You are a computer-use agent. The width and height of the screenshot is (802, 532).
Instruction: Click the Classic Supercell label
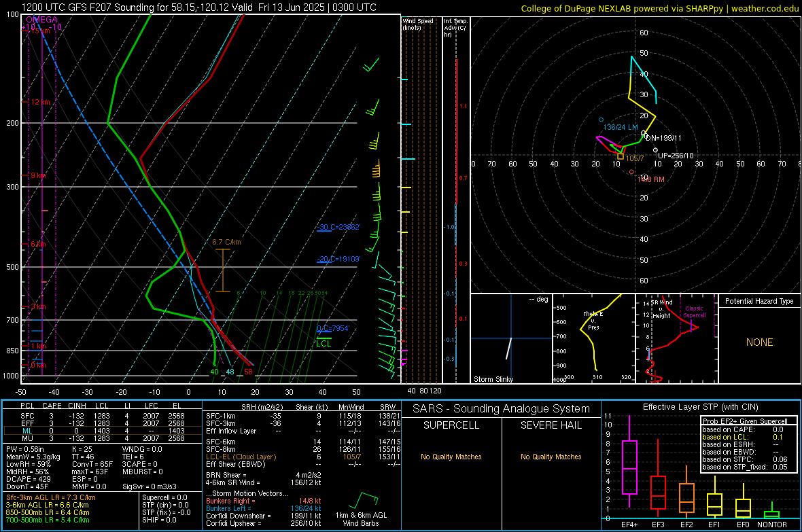coord(694,312)
